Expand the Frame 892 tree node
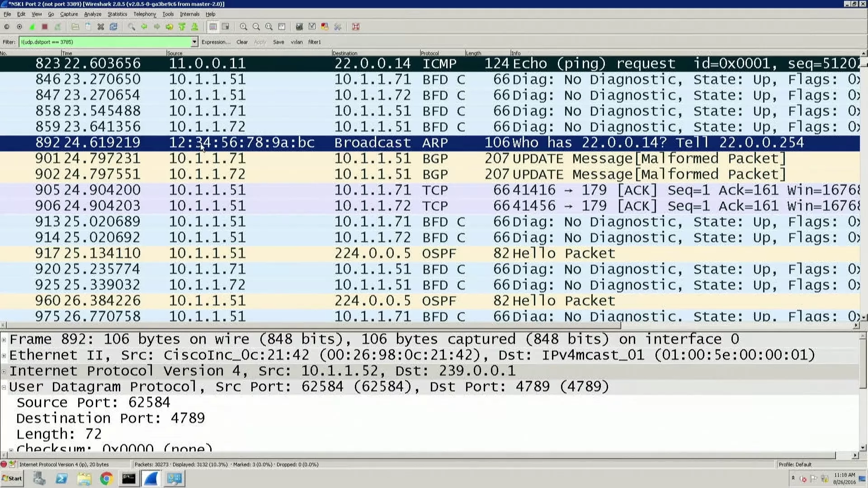This screenshot has width=868, height=488. tap(4, 340)
